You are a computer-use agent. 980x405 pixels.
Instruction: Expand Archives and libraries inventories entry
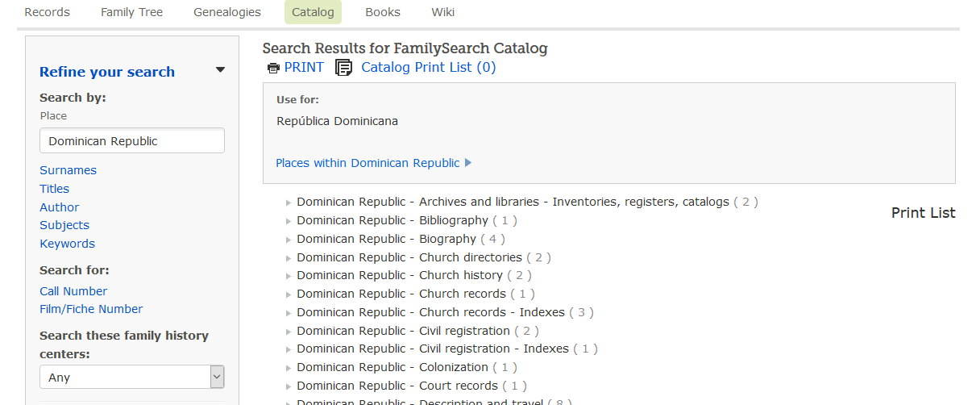click(289, 202)
